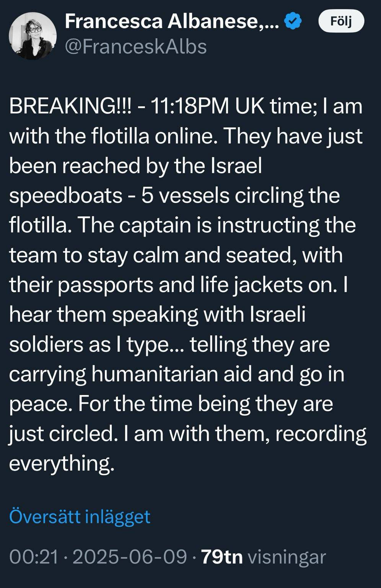Follow the account with the Följ button
Screen dimensions: 381x588
[x=341, y=22]
